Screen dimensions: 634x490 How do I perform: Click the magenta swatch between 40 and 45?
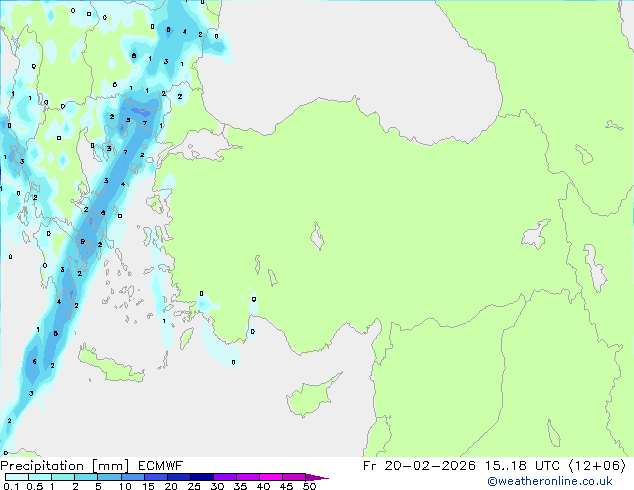(x=271, y=477)
